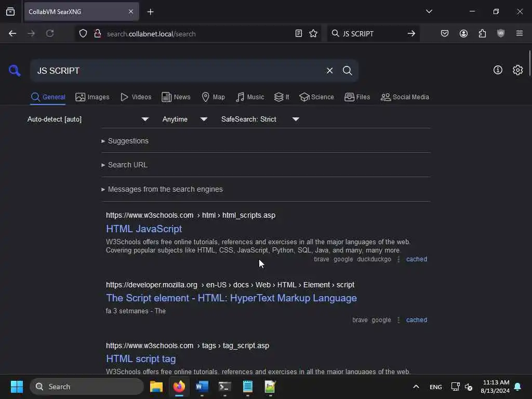This screenshot has height=399, width=532.
Task: Switch to the Science category tab
Action: [x=316, y=97]
